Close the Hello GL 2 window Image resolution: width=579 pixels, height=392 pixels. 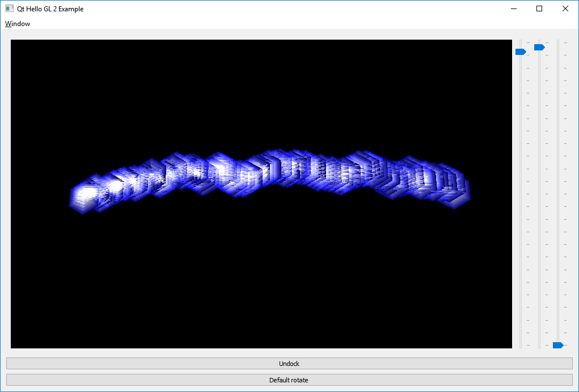coord(565,8)
